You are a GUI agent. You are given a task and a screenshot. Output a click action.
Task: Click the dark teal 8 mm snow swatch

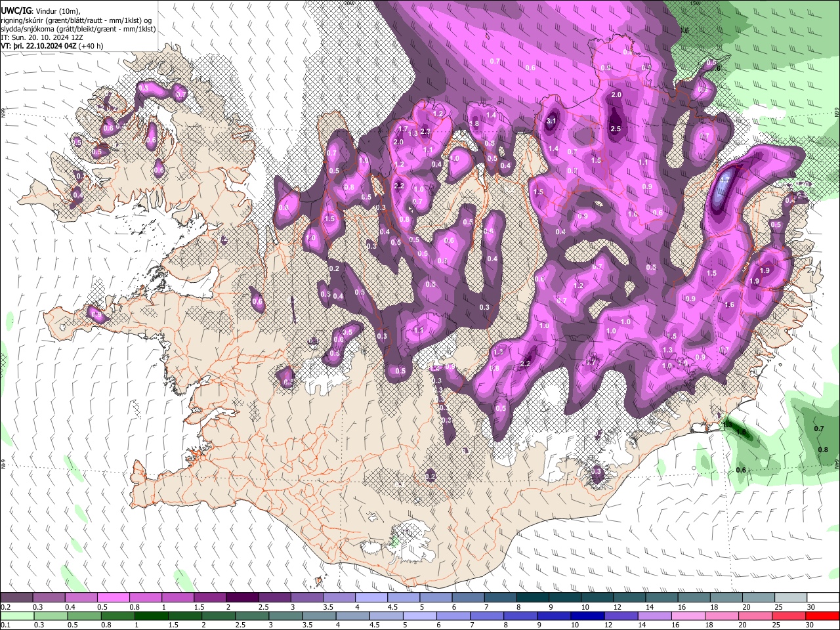[533, 598]
